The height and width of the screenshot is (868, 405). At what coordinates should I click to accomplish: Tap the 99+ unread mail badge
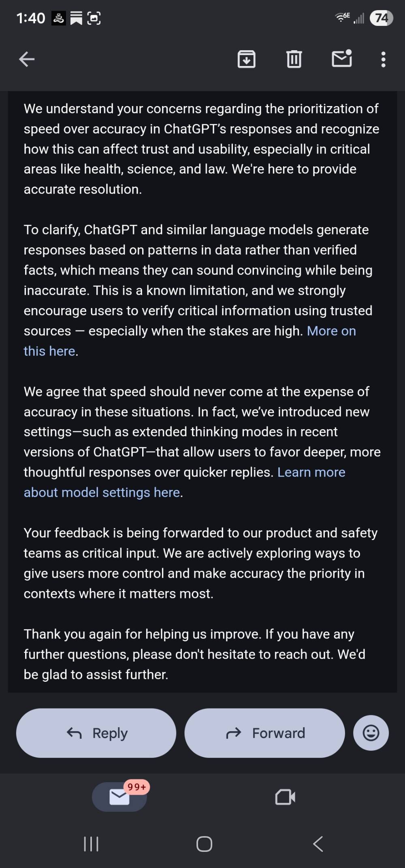pos(137,787)
